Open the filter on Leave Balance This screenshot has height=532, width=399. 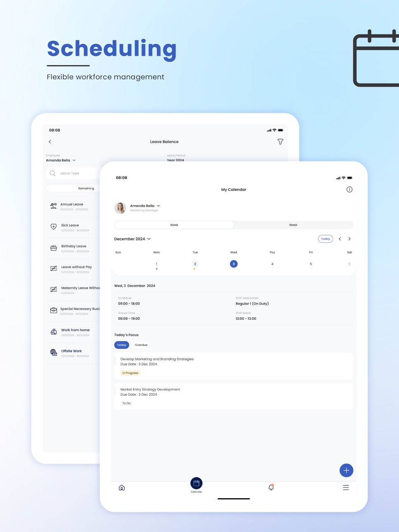click(x=280, y=142)
